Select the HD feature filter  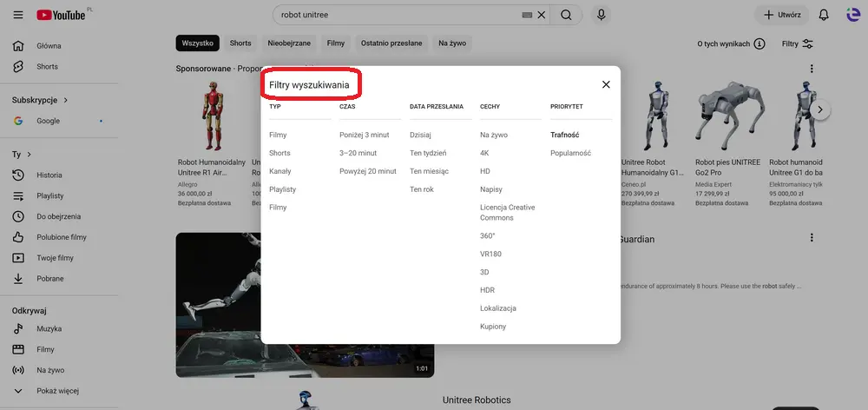(485, 171)
